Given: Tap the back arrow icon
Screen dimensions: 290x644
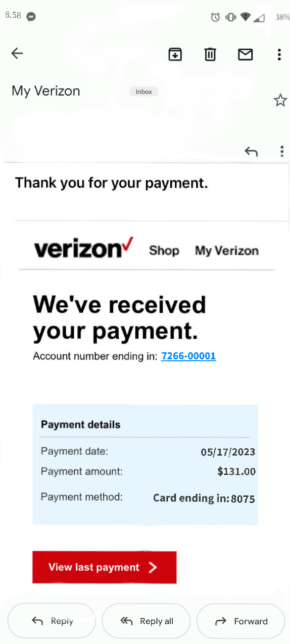Looking at the screenshot, I should pos(17,53).
